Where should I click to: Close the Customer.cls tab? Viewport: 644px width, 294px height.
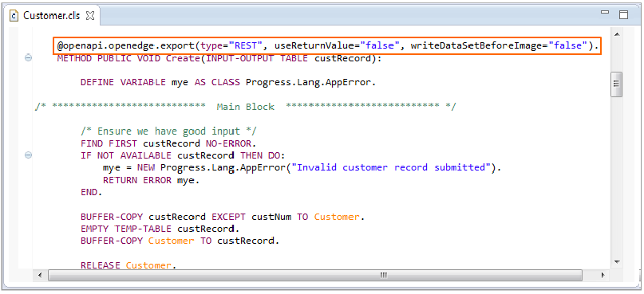pyautogui.click(x=89, y=16)
